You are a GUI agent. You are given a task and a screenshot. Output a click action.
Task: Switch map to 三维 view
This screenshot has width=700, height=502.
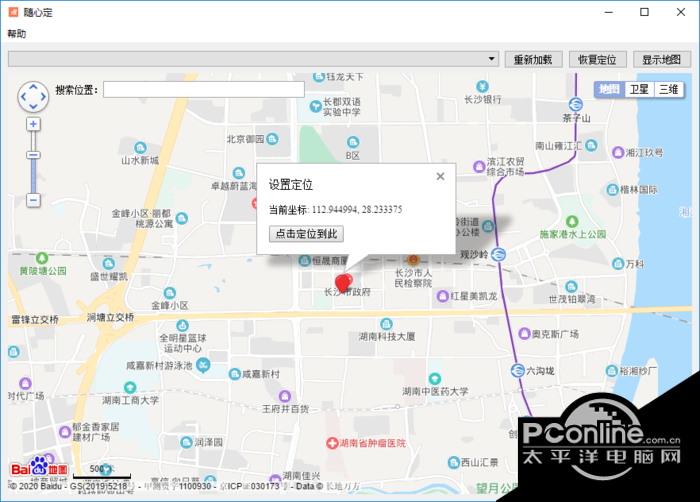pyautogui.click(x=668, y=89)
